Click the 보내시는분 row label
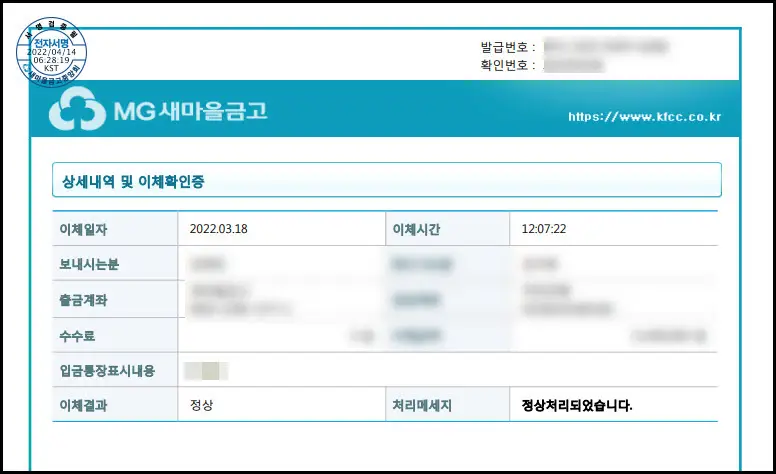The width and height of the screenshot is (776, 474). click(89, 264)
